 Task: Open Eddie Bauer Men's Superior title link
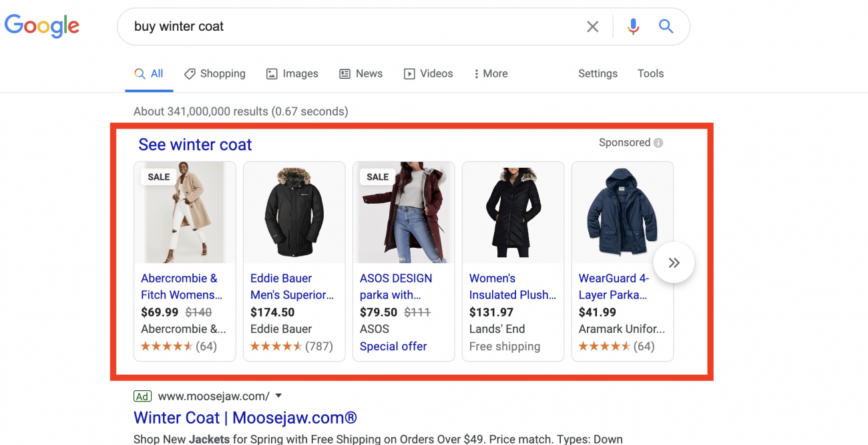click(x=292, y=287)
